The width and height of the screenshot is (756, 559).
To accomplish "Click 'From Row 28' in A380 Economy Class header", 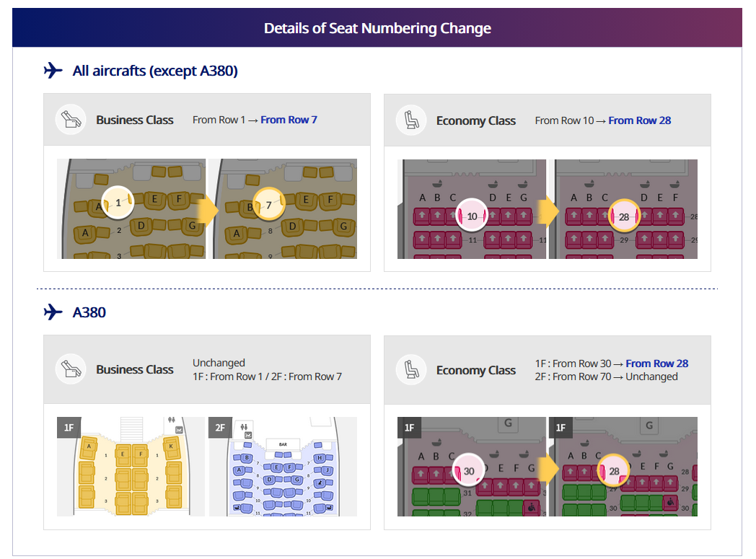I will (656, 364).
